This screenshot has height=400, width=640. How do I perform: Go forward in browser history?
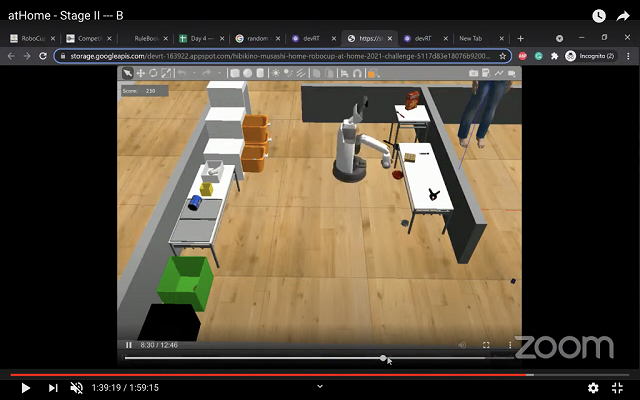click(x=27, y=56)
